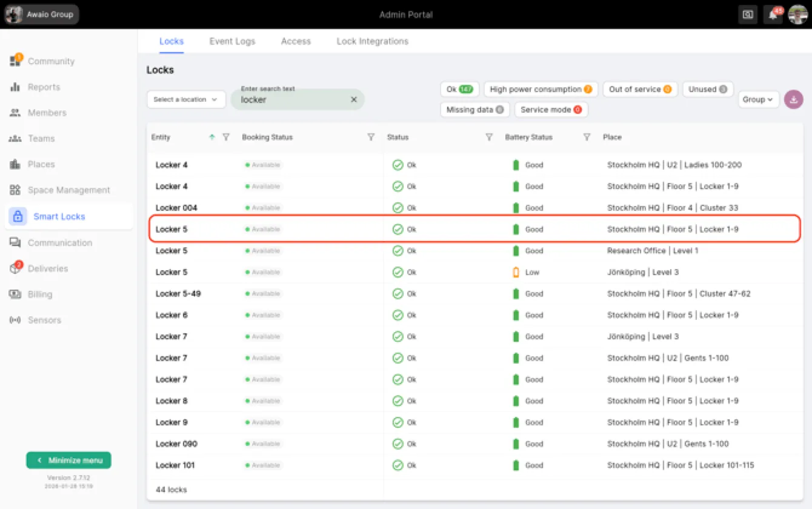Open Locker 004 entity row
The image size is (812, 509).
pyautogui.click(x=474, y=208)
